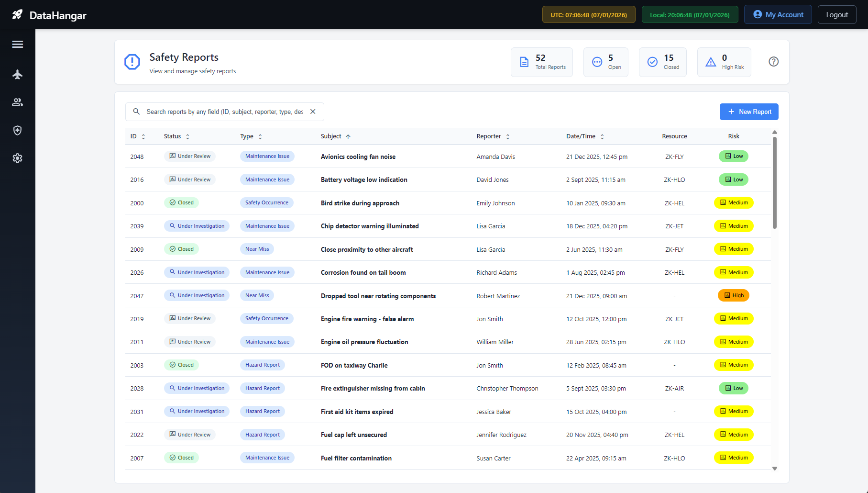This screenshot has height=493, width=868.
Task: Click the DataHangar rocket logo
Action: pos(17,15)
